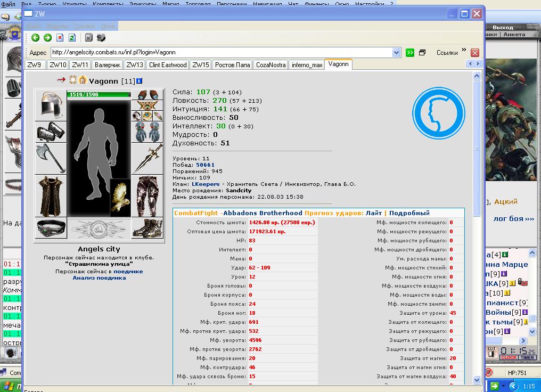Open the Ростов Папа tab
Image resolution: width=541 pixels, height=392 pixels.
coord(232,65)
